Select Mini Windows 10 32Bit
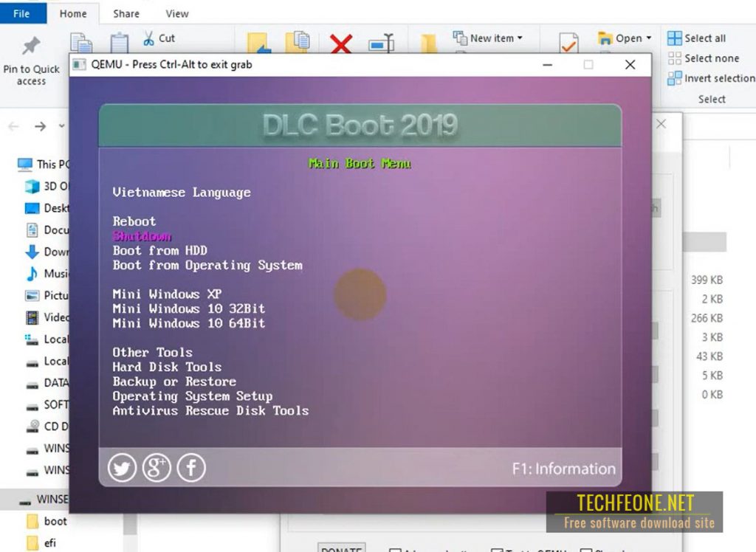Image resolution: width=756 pixels, height=552 pixels. point(188,308)
